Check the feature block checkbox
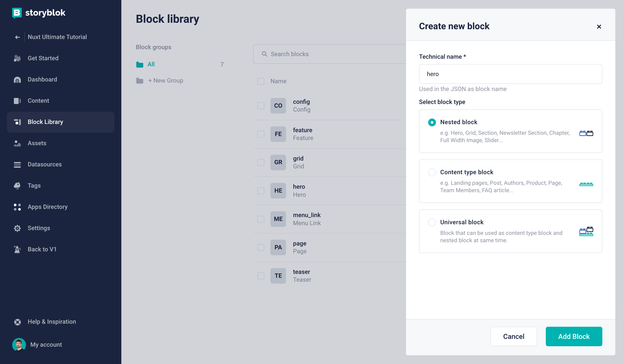Viewport: 624px width, 364px height. click(x=261, y=134)
